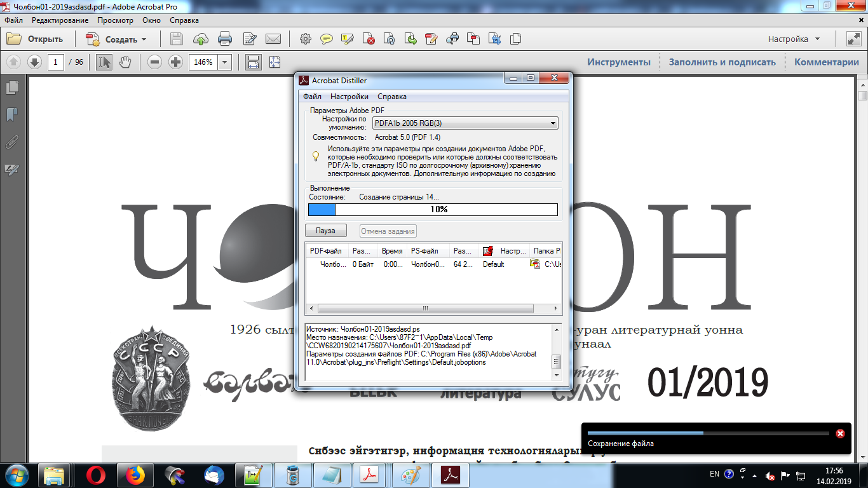This screenshot has width=868, height=488.
Task: Click the edit PDF text icon
Action: (431, 39)
